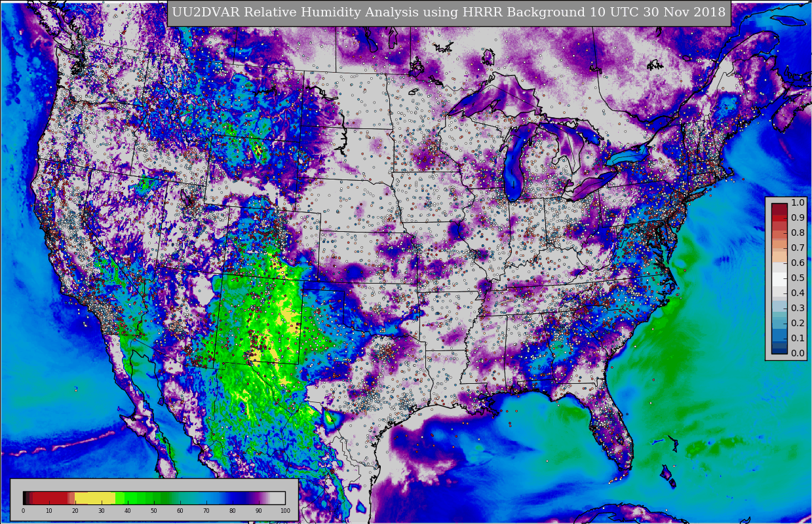Click the 80 tick label on humidity colorbar
Viewport: 812px width, 524px height.
coord(233,511)
